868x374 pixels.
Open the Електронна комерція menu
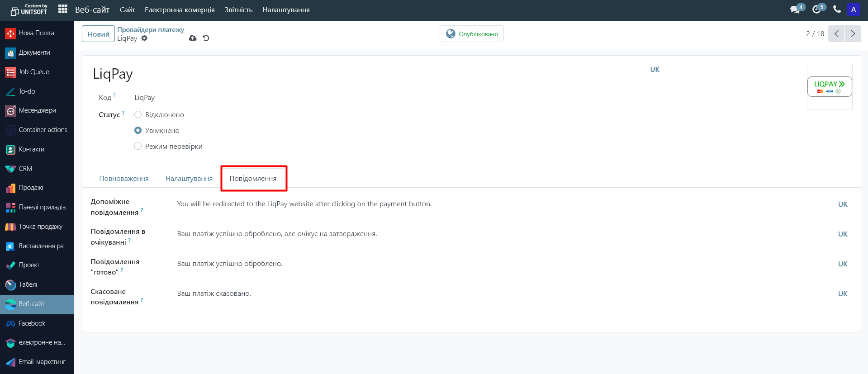point(180,10)
